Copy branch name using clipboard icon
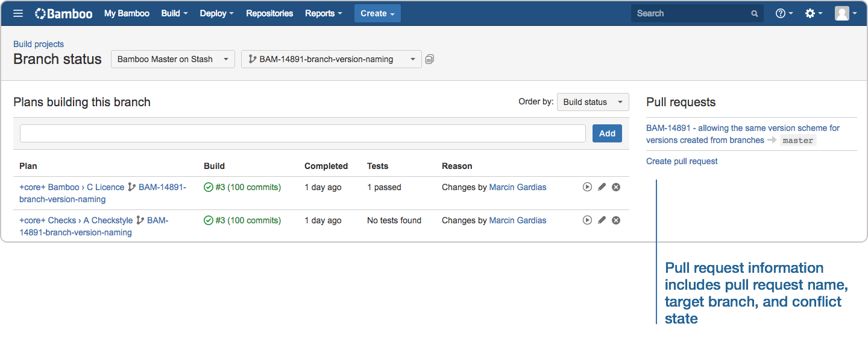 (x=430, y=59)
